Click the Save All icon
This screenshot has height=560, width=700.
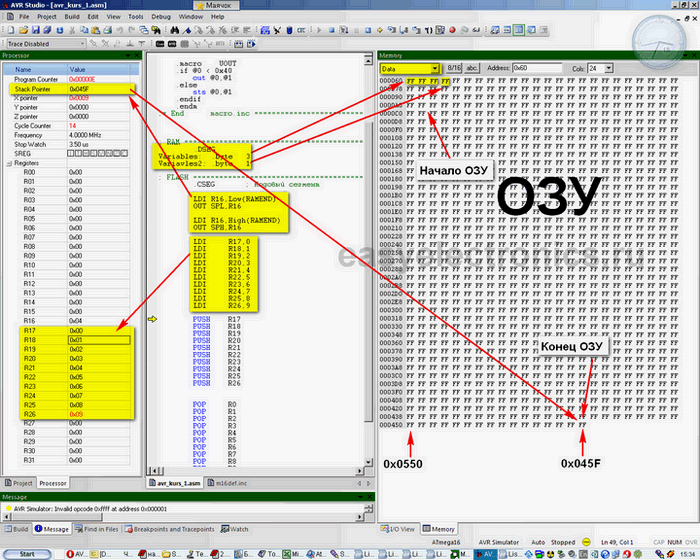[x=47, y=30]
